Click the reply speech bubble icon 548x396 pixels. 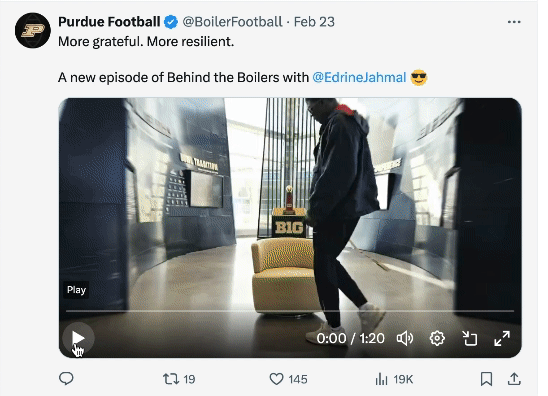66,379
